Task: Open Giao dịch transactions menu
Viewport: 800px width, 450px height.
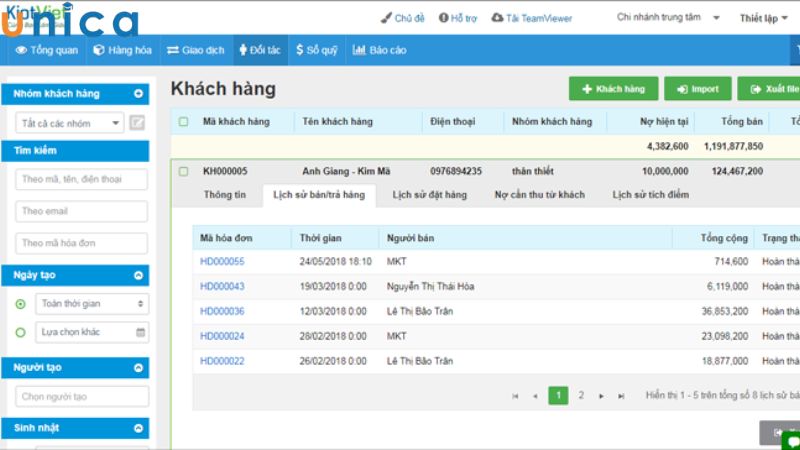Action: [196, 50]
